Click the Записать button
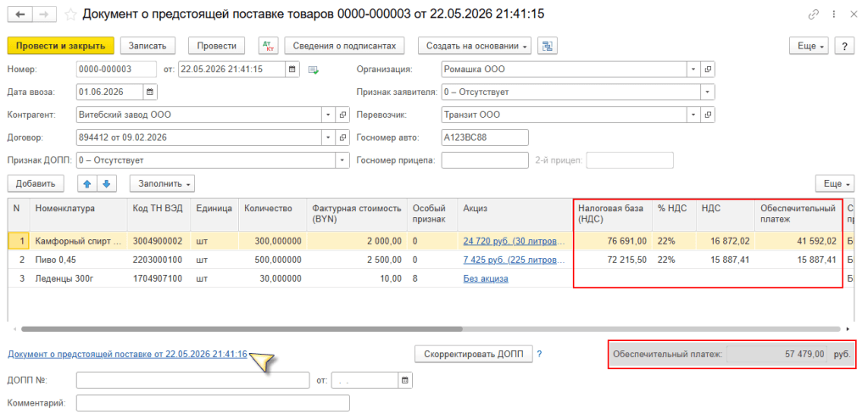 (x=147, y=46)
